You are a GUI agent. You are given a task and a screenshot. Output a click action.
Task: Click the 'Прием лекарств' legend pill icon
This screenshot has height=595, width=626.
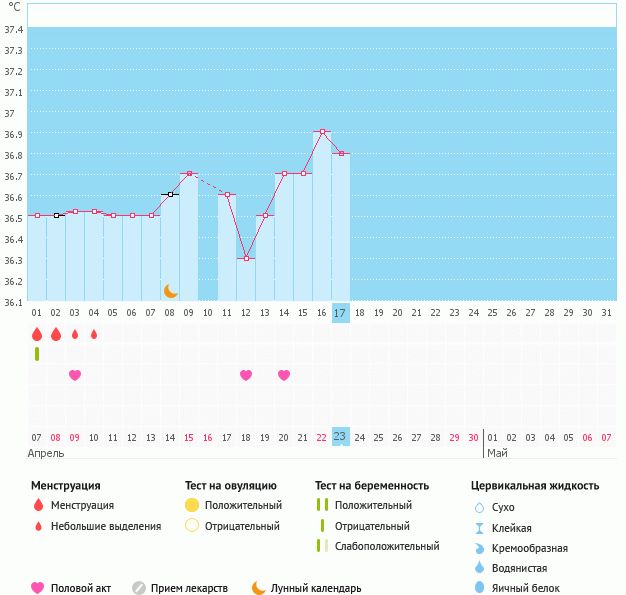(x=139, y=588)
